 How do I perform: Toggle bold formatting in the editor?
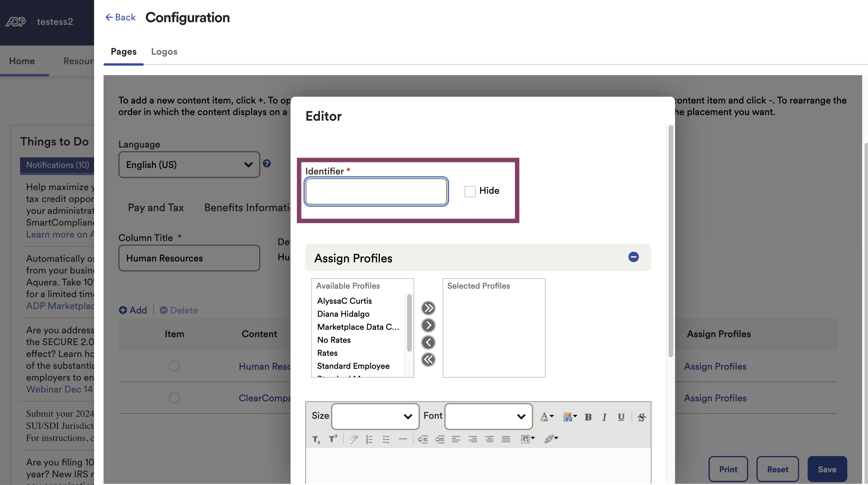(588, 417)
